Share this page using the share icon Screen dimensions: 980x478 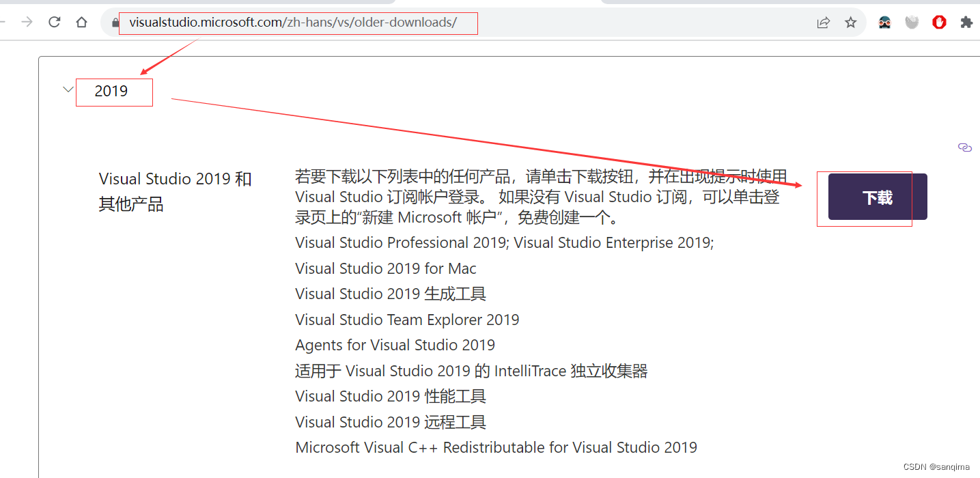coord(824,23)
